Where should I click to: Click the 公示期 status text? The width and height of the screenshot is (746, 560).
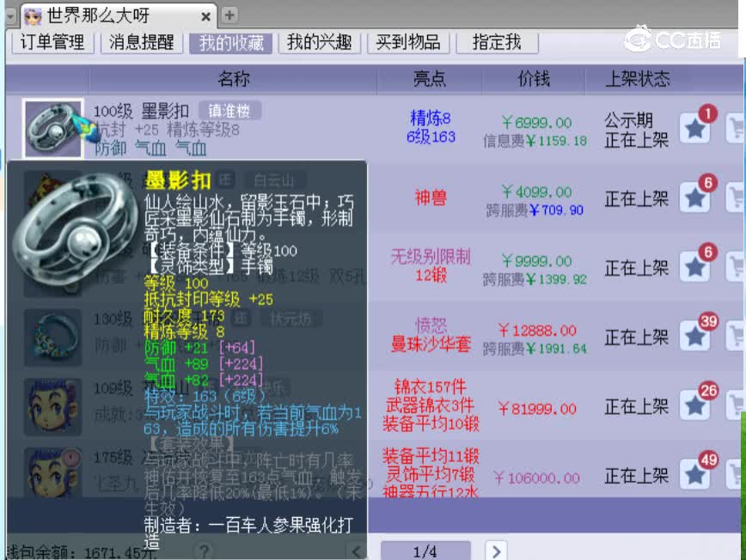pyautogui.click(x=628, y=120)
